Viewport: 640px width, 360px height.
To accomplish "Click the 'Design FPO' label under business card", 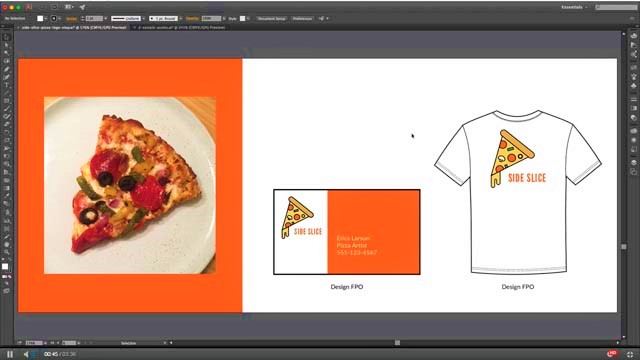I will (347, 287).
